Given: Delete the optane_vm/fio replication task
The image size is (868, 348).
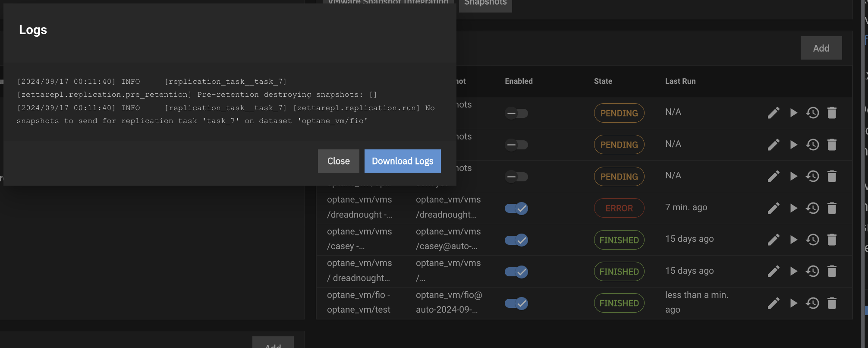Looking at the screenshot, I should (832, 303).
